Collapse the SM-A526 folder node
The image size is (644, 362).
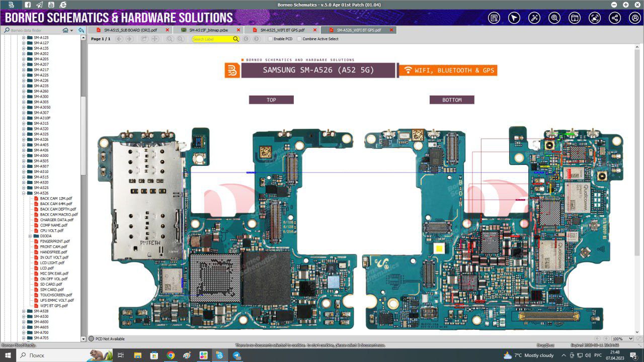click(24, 193)
